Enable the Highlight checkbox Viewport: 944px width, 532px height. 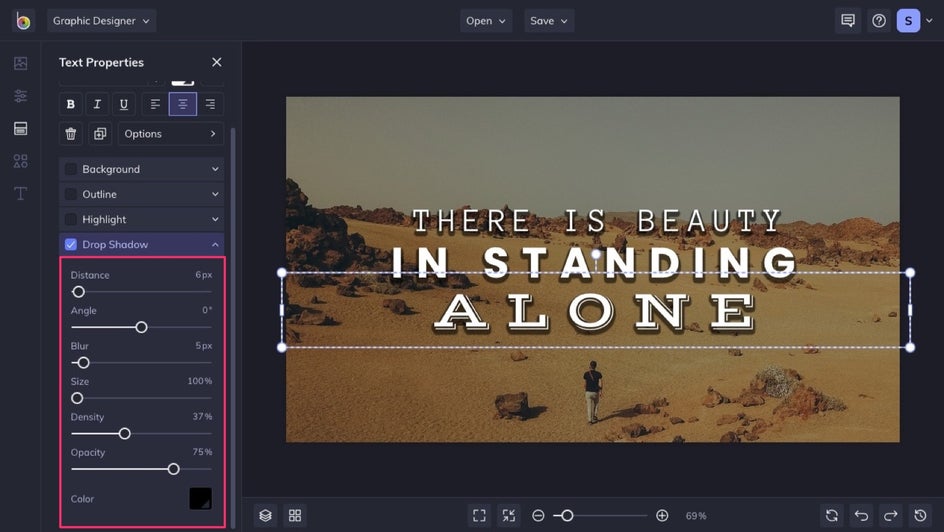[71, 219]
